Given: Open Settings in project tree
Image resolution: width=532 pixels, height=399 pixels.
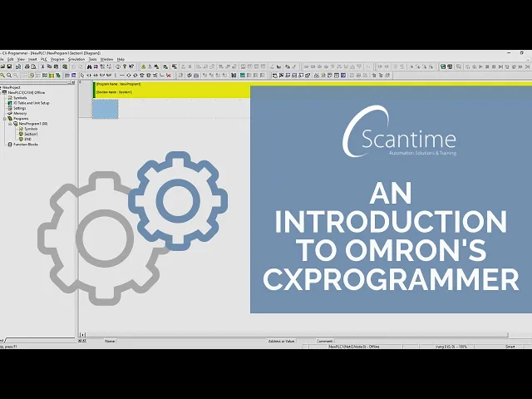Looking at the screenshot, I should click(20, 108).
